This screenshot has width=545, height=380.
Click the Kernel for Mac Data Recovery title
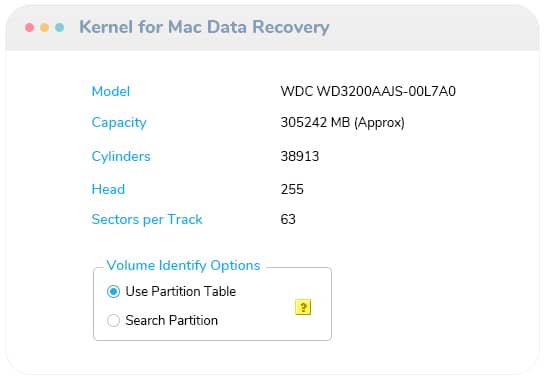[x=204, y=27]
